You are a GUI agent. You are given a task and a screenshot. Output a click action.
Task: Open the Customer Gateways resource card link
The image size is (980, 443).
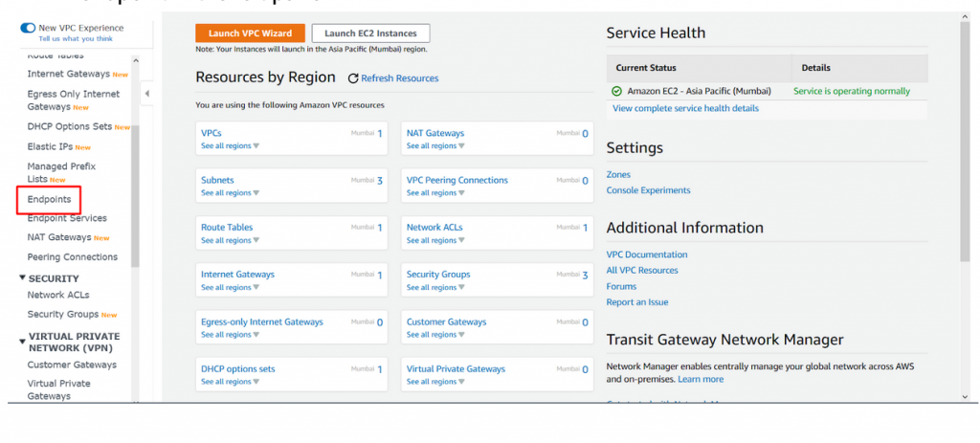pos(446,321)
